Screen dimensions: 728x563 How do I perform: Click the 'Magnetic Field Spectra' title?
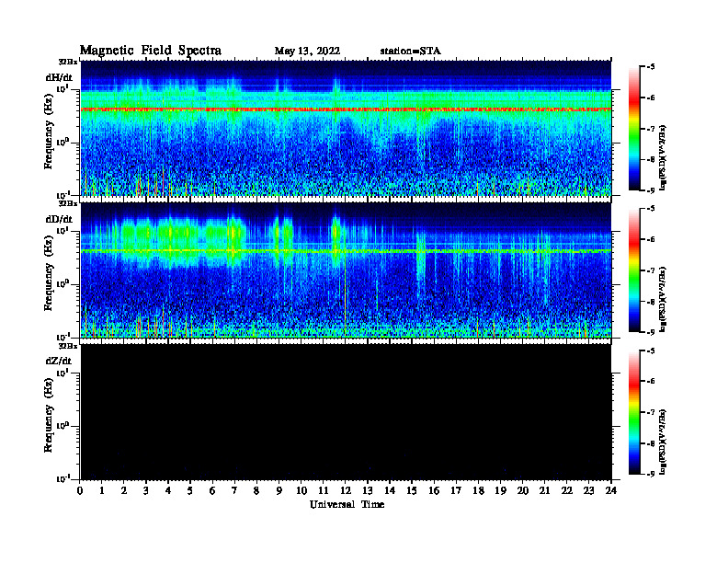point(151,51)
